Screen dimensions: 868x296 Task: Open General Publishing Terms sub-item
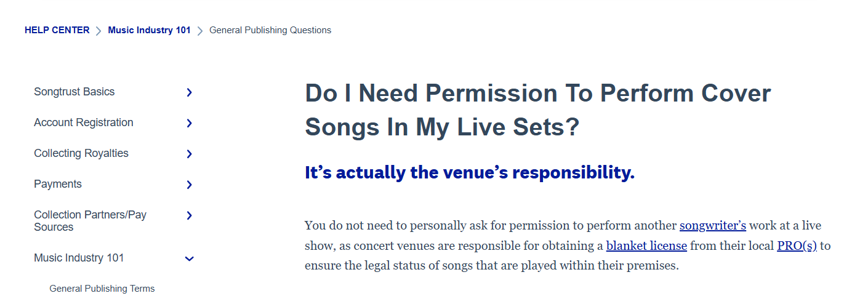pyautogui.click(x=102, y=289)
